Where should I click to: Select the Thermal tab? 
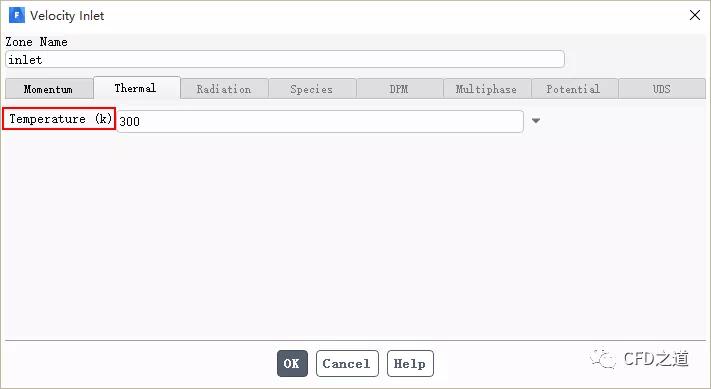pyautogui.click(x=136, y=88)
